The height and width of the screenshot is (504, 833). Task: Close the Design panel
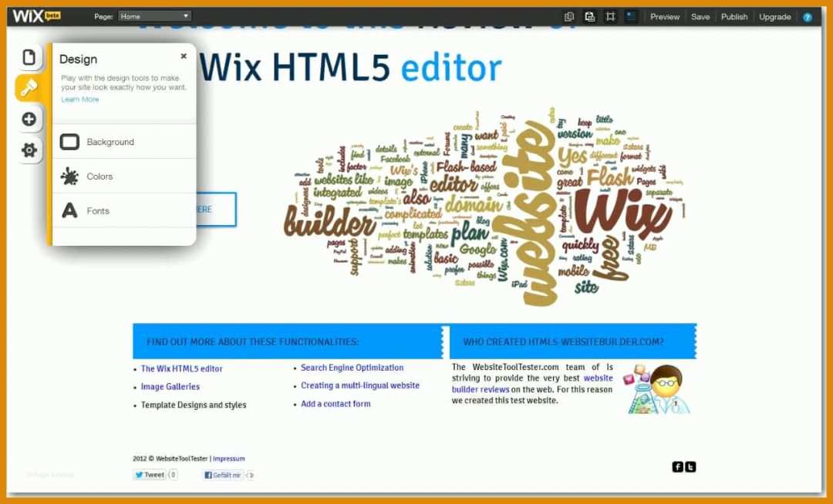click(x=184, y=55)
